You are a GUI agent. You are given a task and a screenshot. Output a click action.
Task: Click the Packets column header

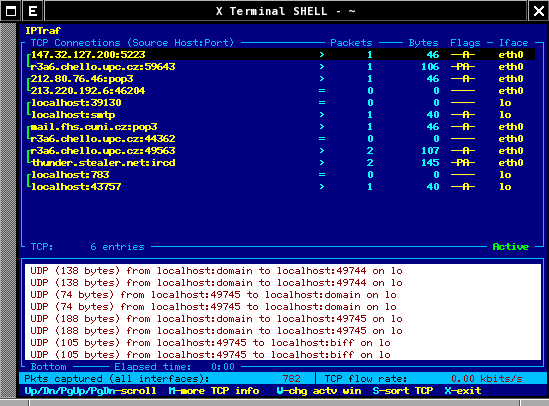[x=351, y=43]
